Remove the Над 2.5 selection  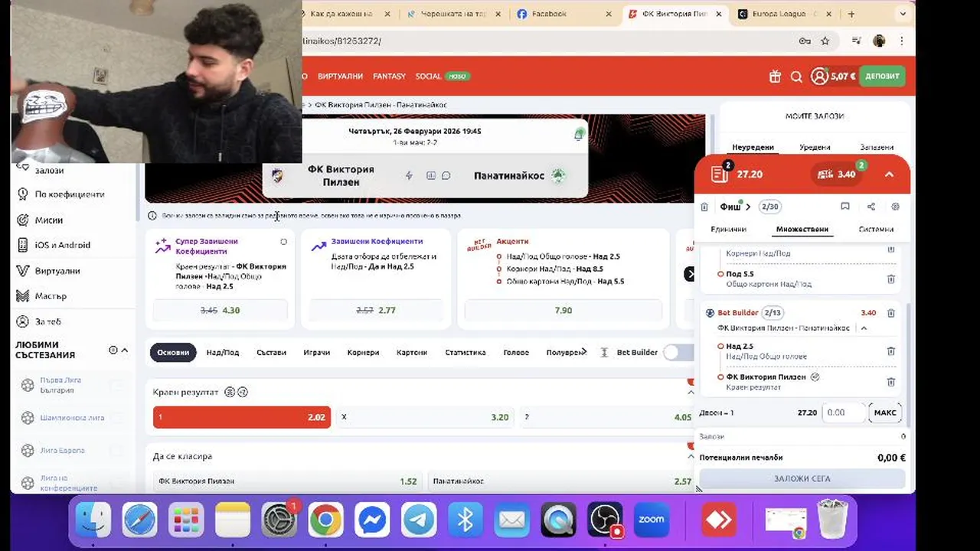click(890, 351)
